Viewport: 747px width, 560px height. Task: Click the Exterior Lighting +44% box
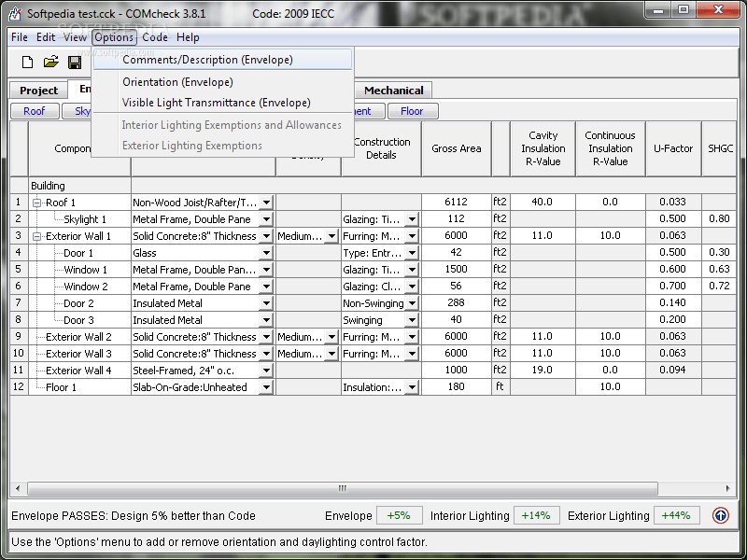point(676,515)
